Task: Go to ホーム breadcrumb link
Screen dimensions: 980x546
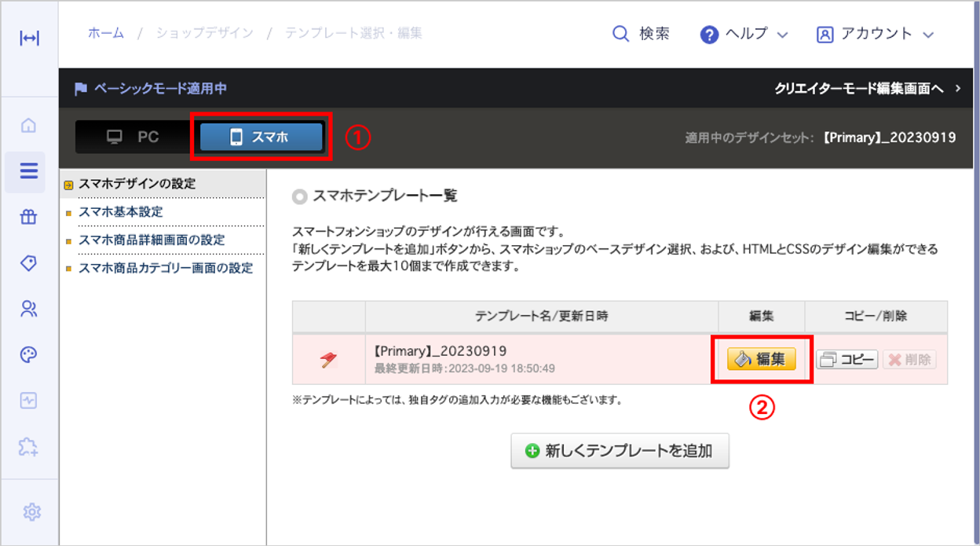Action: coord(106,33)
